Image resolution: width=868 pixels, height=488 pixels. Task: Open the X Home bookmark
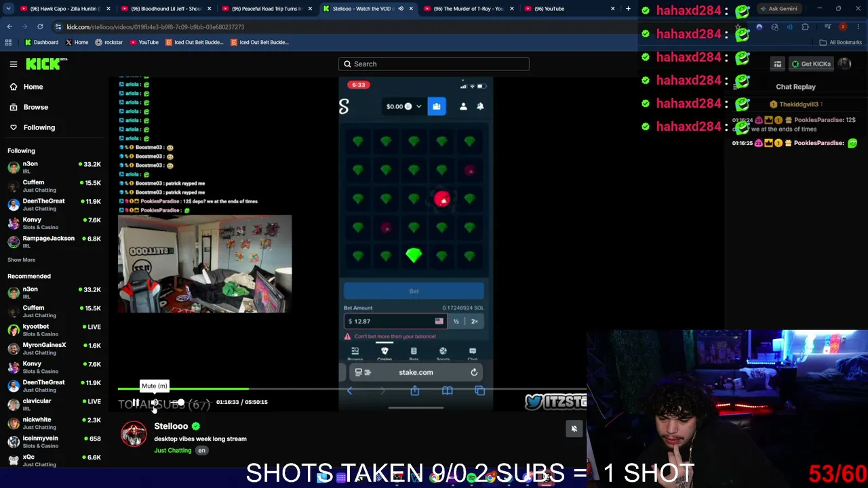77,42
